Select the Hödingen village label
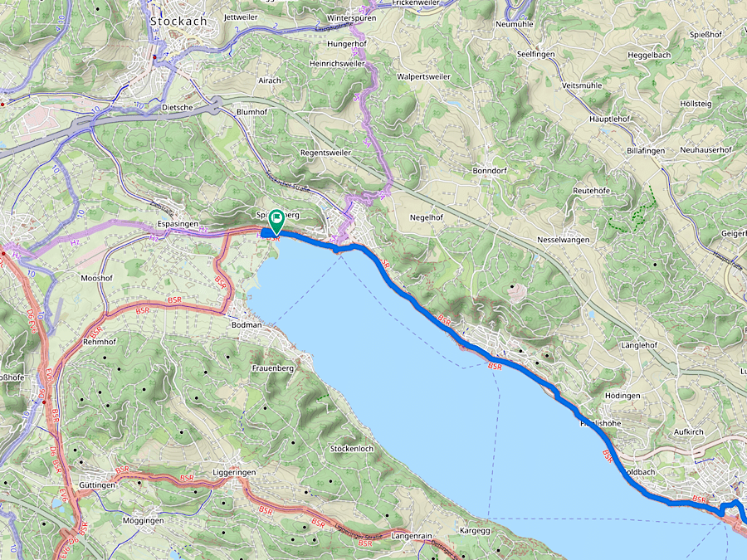This screenshot has height=560, width=747. tap(622, 396)
